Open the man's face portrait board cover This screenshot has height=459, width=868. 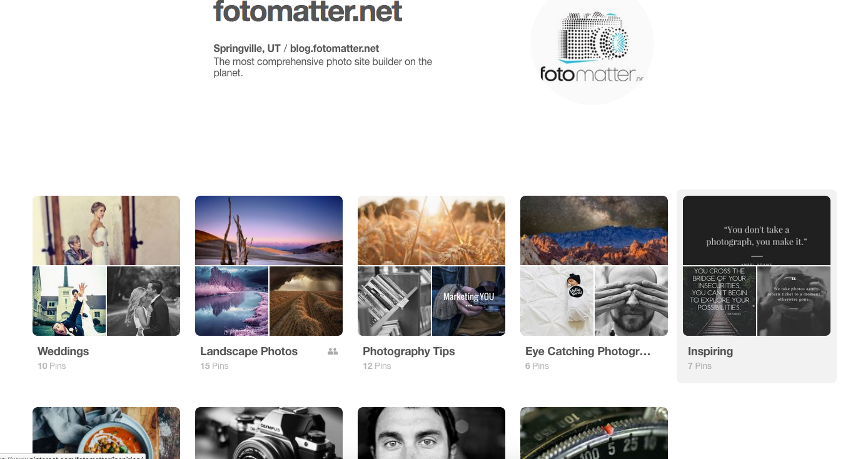(x=431, y=433)
